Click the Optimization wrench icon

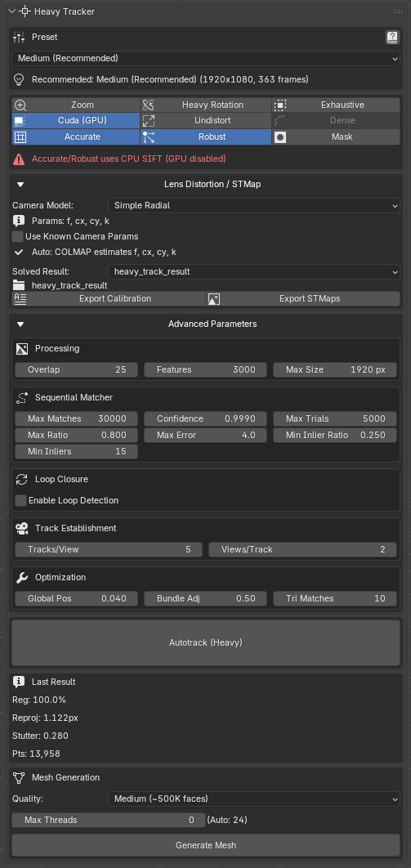[x=22, y=577]
